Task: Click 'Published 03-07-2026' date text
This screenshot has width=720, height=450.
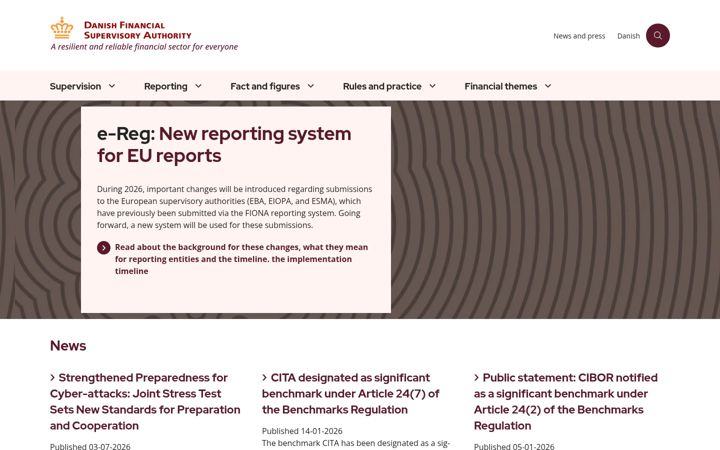Action: 90,446
